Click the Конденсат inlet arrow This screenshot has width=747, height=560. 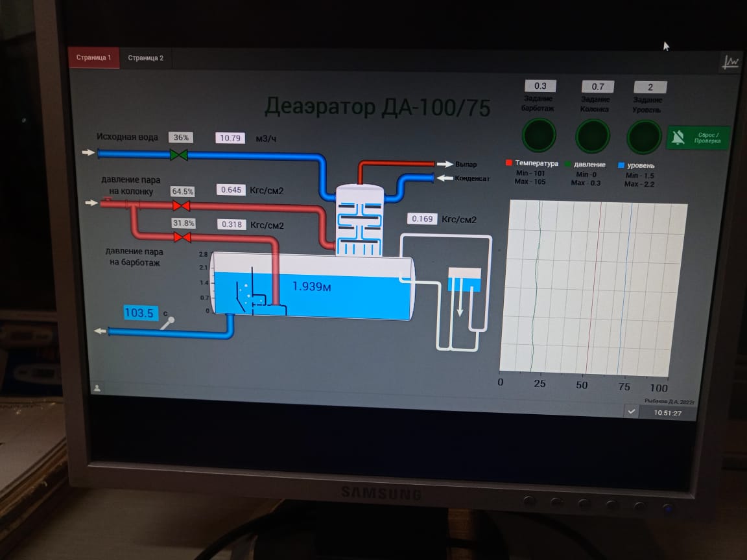point(445,178)
